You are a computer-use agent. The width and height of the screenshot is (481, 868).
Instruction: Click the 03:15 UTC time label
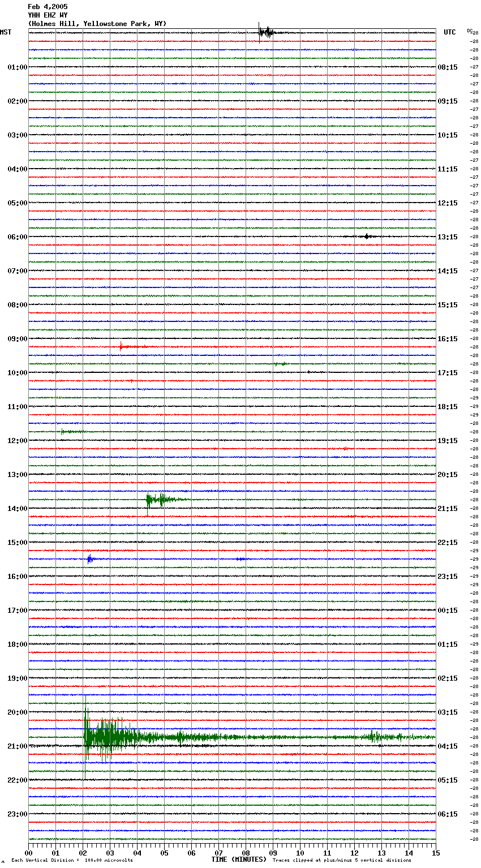[x=448, y=712]
